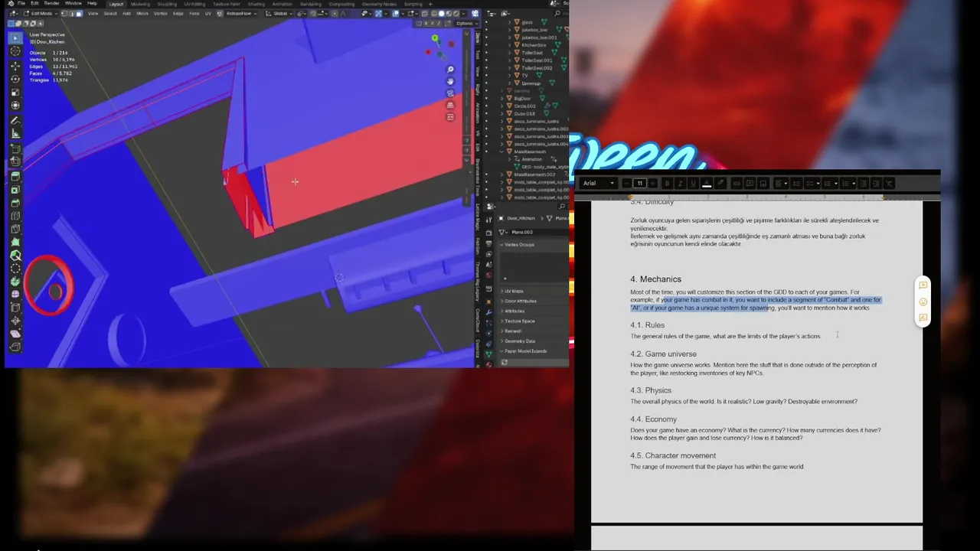Open the Global transform orientation dropdown

coord(280,13)
